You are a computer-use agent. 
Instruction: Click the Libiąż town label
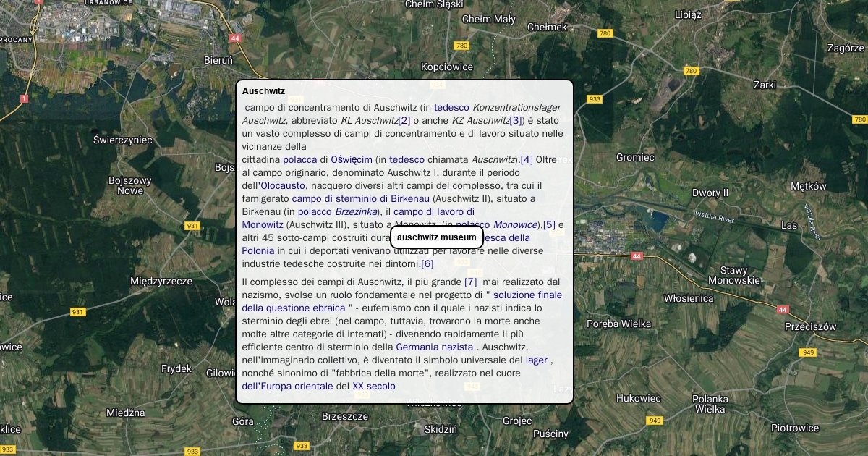688,14
